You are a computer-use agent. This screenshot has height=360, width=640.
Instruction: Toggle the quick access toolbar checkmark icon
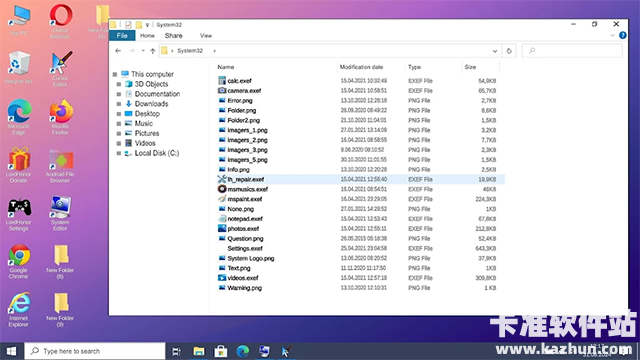pyautogui.click(x=128, y=24)
